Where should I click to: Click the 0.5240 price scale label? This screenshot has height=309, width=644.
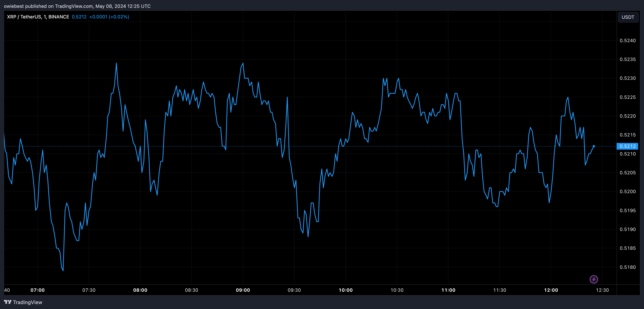pyautogui.click(x=628, y=41)
